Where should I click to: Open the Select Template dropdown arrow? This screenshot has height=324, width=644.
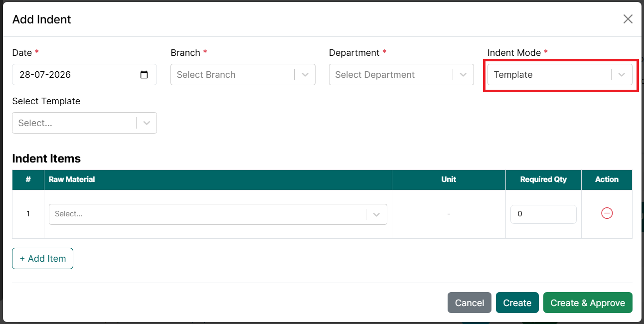pyautogui.click(x=147, y=123)
